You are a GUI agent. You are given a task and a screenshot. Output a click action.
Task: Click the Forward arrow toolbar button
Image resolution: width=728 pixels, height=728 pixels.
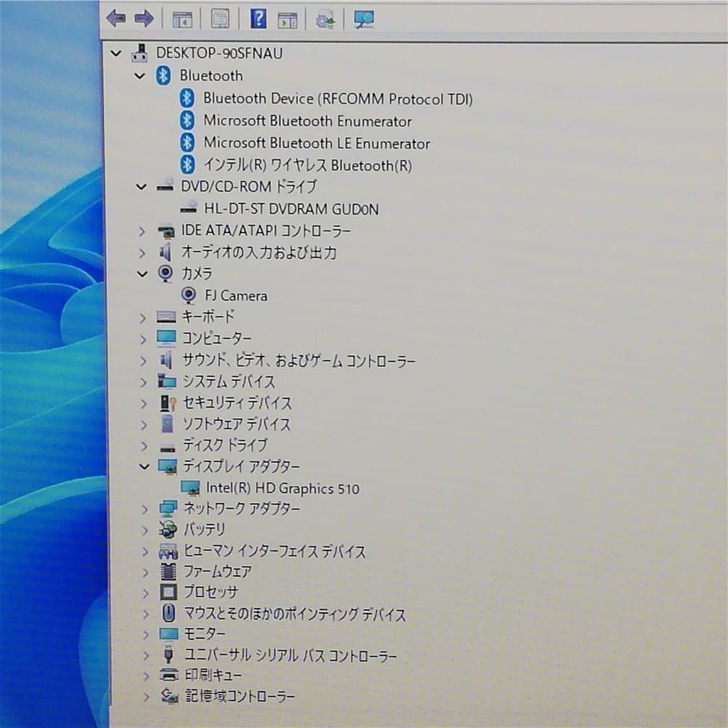pyautogui.click(x=144, y=19)
